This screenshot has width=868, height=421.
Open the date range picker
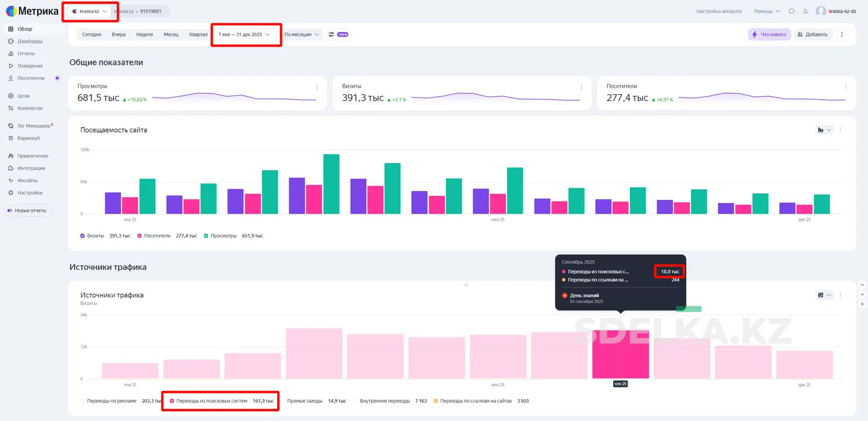coord(244,34)
